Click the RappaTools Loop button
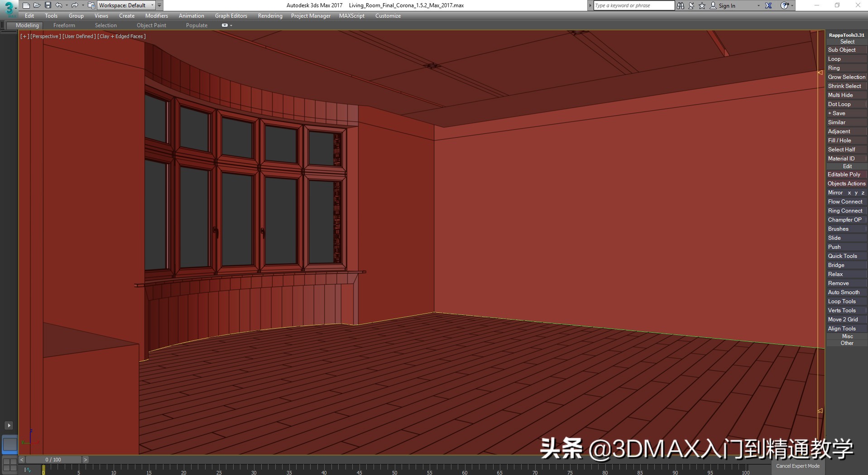 point(847,59)
